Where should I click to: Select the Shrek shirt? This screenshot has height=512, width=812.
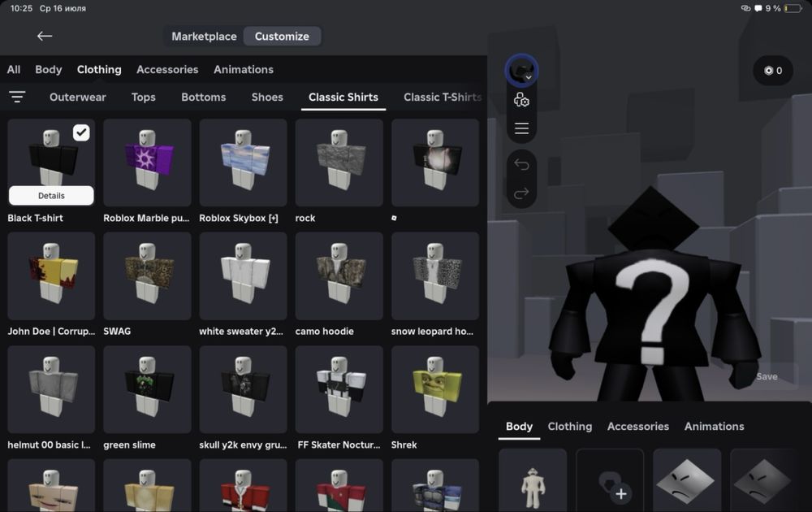[x=435, y=389]
